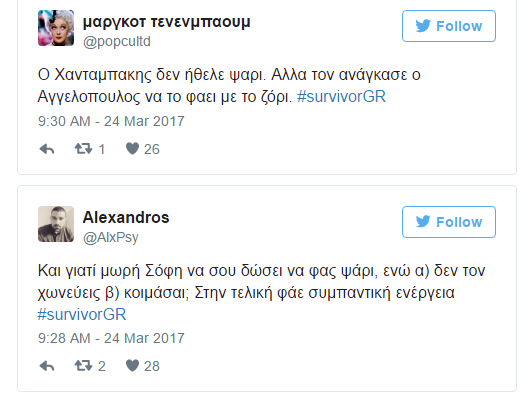Open the Alexandros display name
Viewport: 529px width, 398px height.
click(x=126, y=217)
